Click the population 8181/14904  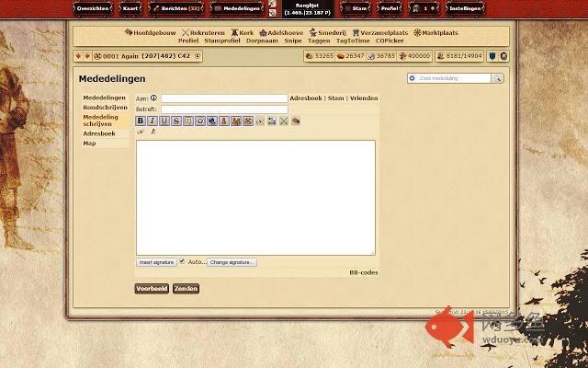[x=459, y=56]
